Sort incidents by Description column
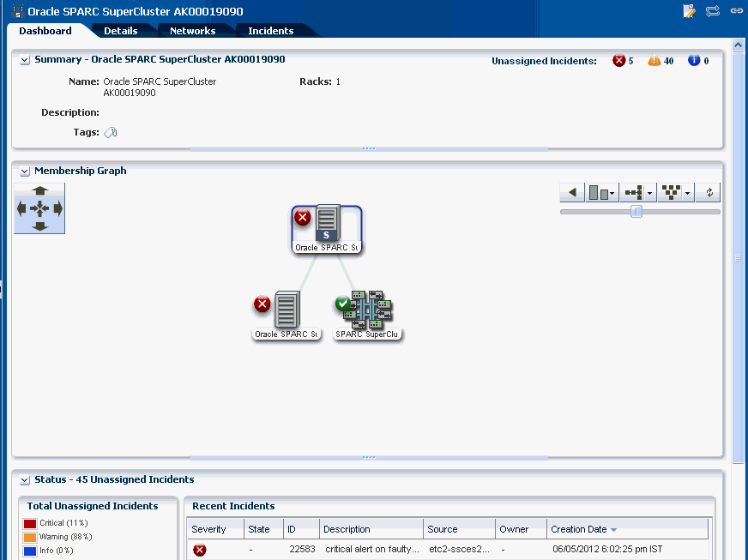The width and height of the screenshot is (748, 560). [371, 529]
